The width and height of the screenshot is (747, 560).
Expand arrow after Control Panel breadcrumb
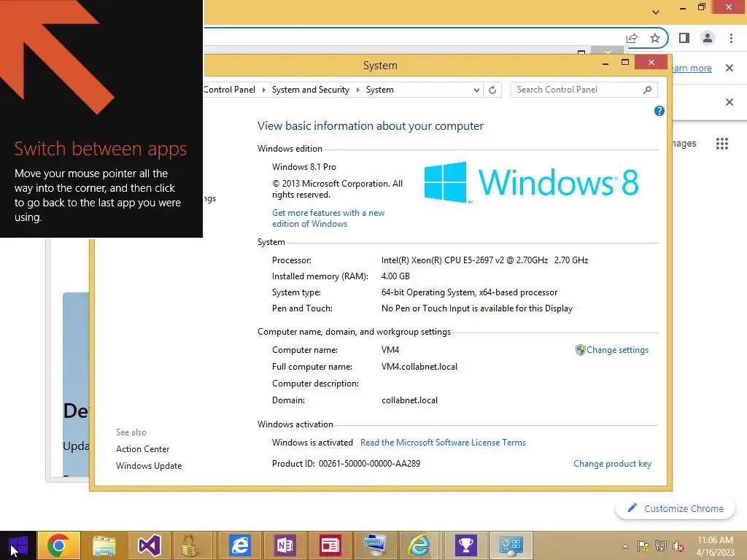point(263,90)
